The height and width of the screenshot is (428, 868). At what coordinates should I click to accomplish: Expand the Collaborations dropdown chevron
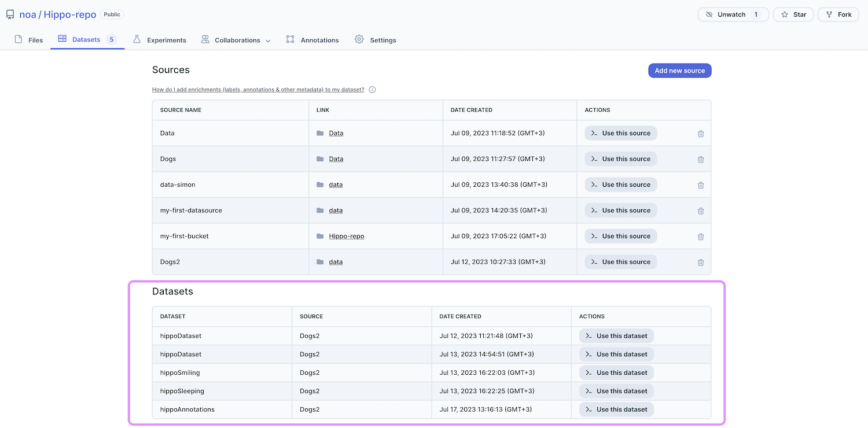pyautogui.click(x=268, y=40)
